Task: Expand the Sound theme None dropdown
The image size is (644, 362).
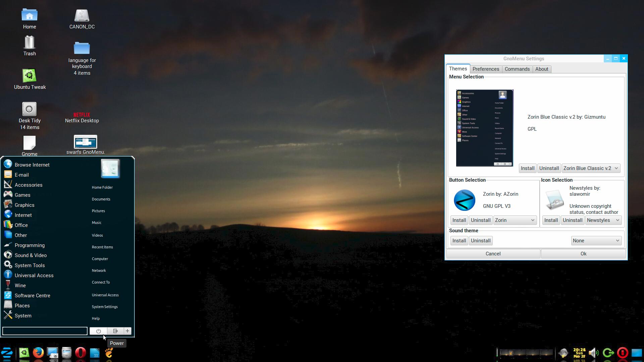Action: [596, 241]
